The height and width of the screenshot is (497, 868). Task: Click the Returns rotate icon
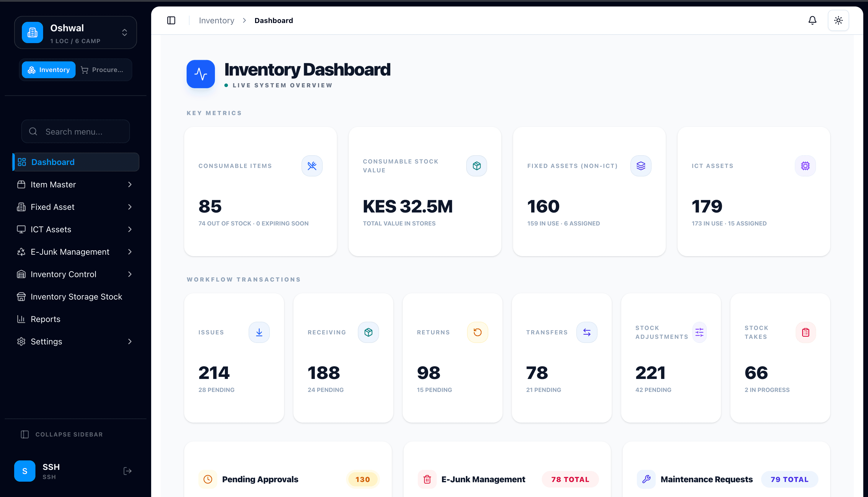(x=477, y=332)
